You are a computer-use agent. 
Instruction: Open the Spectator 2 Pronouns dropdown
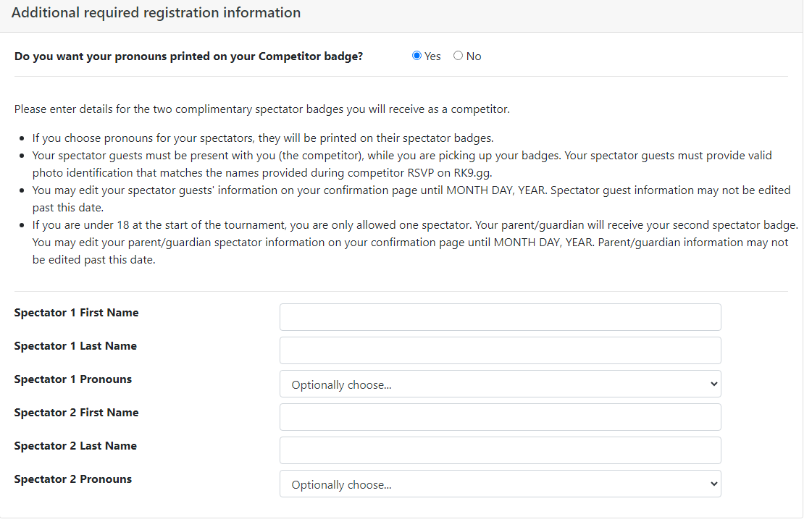(501, 484)
